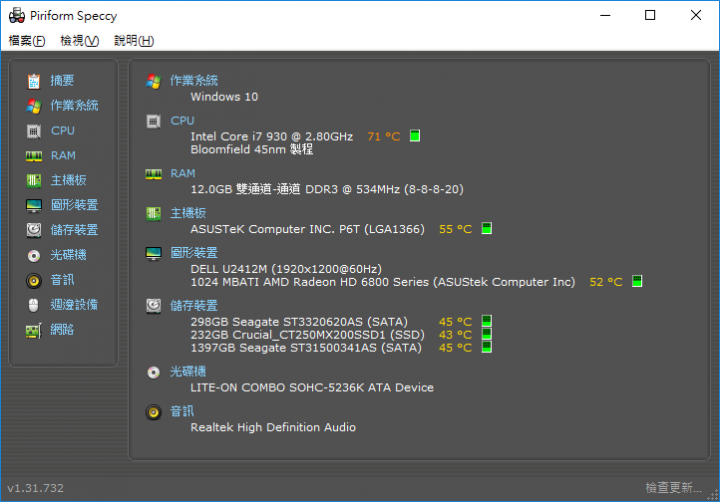Open the RAM heading link in summary
Image resolution: width=720 pixels, height=502 pixels.
pos(183,173)
